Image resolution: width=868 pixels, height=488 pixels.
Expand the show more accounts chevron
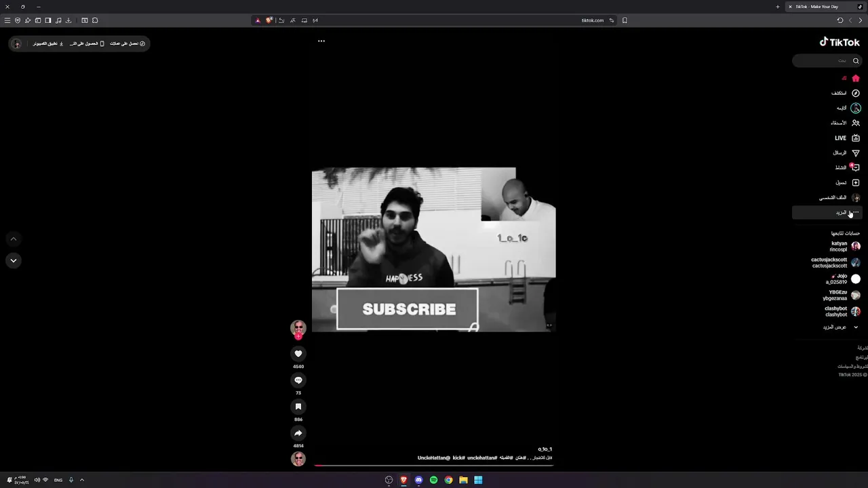coord(856,327)
